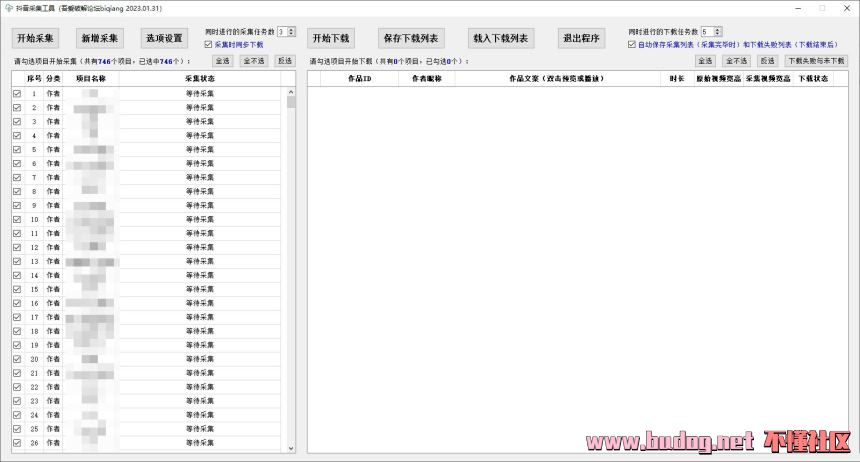Select the 作者 category cell in row 22
Screen dimensions: 860x462
pyautogui.click(x=53, y=387)
